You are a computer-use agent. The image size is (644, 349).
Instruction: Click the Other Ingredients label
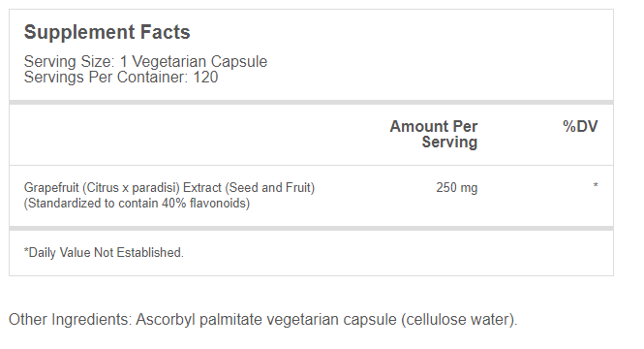pos(70,319)
